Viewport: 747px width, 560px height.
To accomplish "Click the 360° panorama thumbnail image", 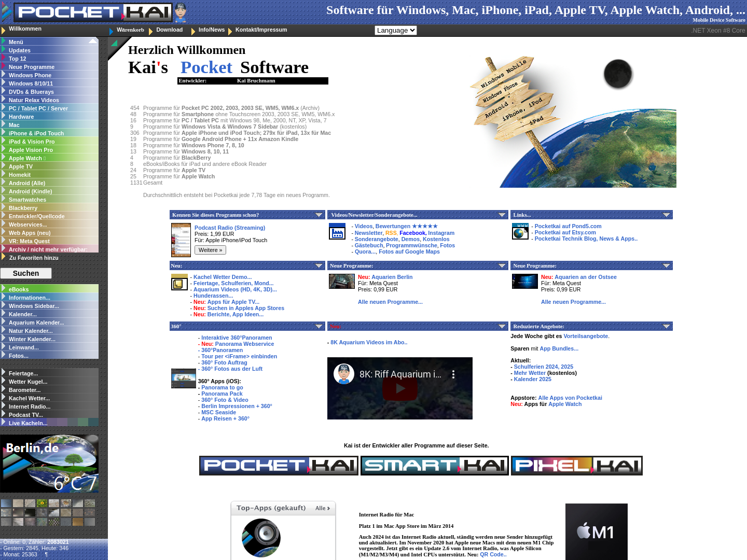I will (x=184, y=378).
